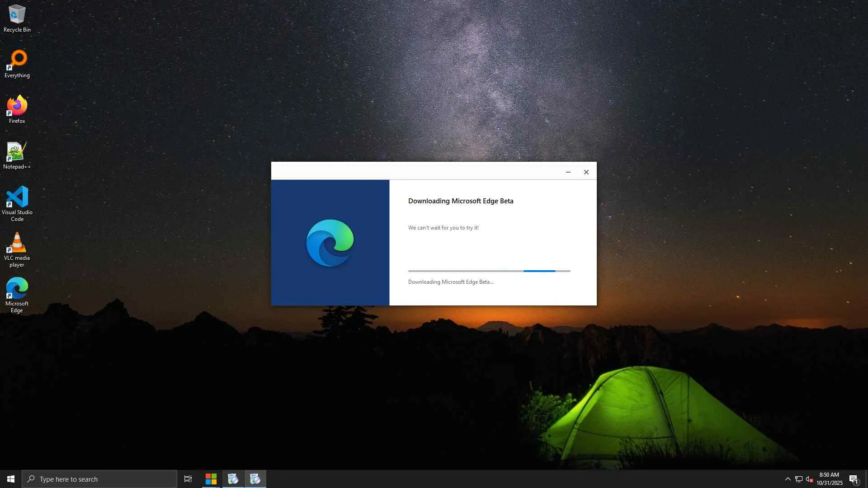Click the Microsoft Edge desktop shortcut

17,294
